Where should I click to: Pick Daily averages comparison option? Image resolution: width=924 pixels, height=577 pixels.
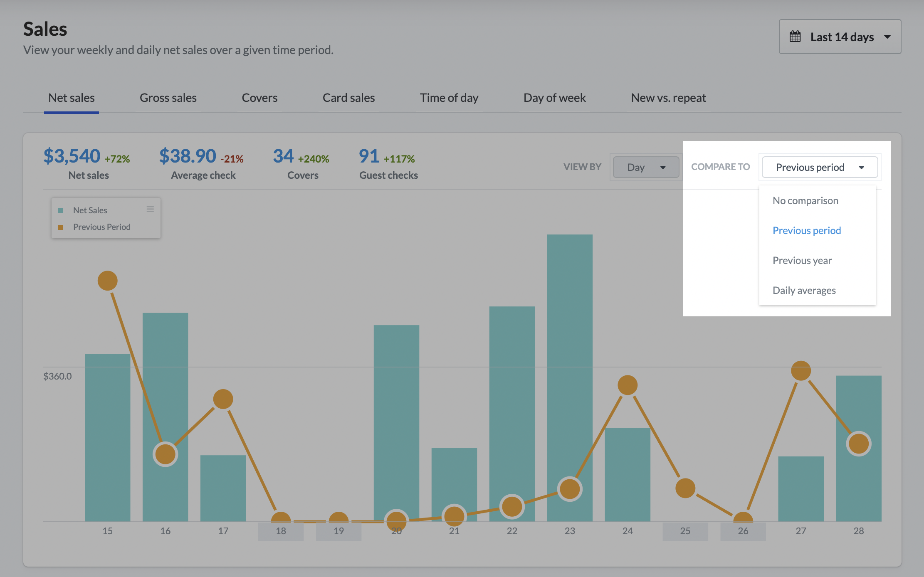pos(804,291)
